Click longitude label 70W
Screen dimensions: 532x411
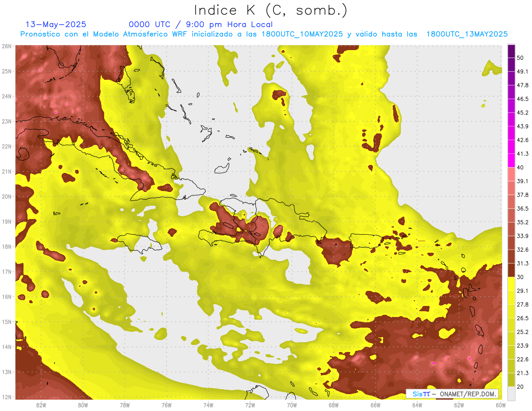(292, 405)
